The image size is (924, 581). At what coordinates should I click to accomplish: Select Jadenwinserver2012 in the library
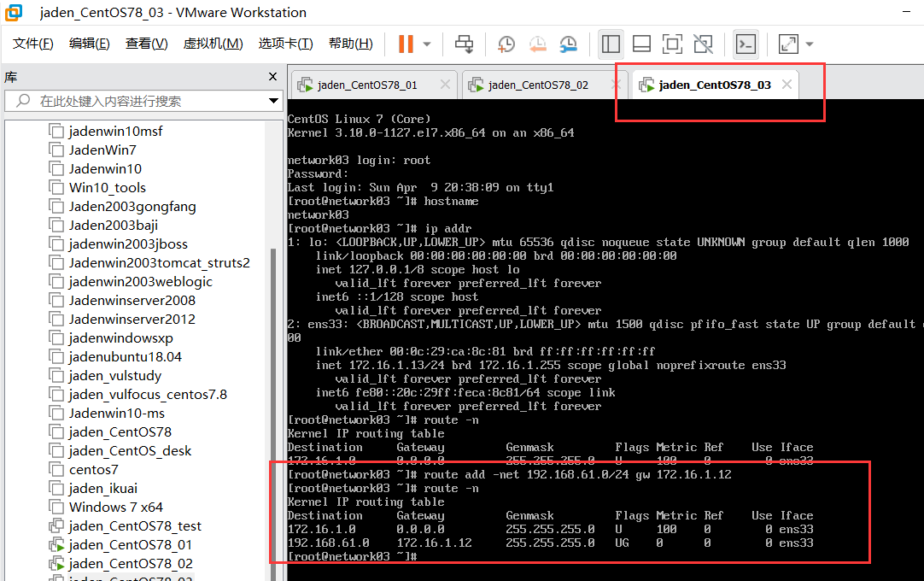132,319
